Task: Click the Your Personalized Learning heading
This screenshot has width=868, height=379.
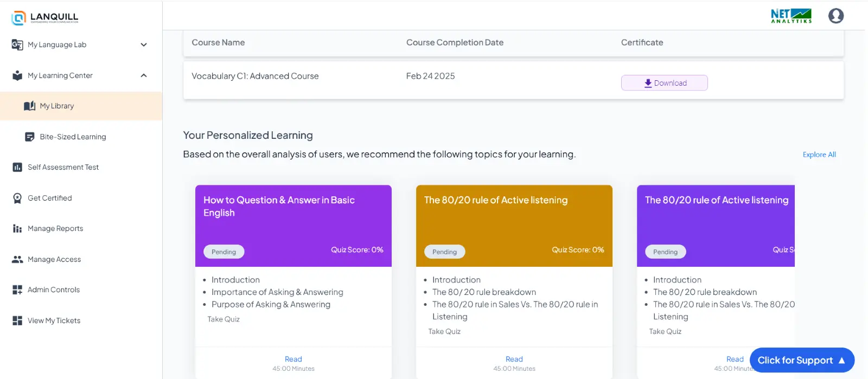Action: [248, 135]
